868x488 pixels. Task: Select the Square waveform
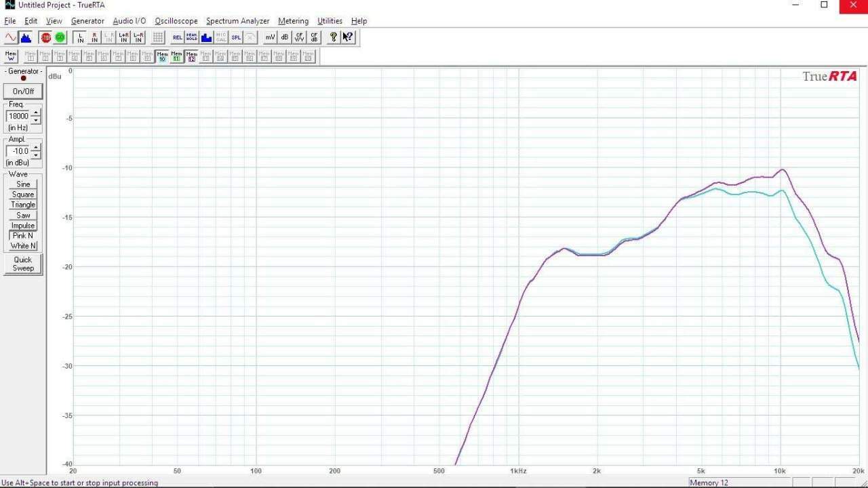23,195
